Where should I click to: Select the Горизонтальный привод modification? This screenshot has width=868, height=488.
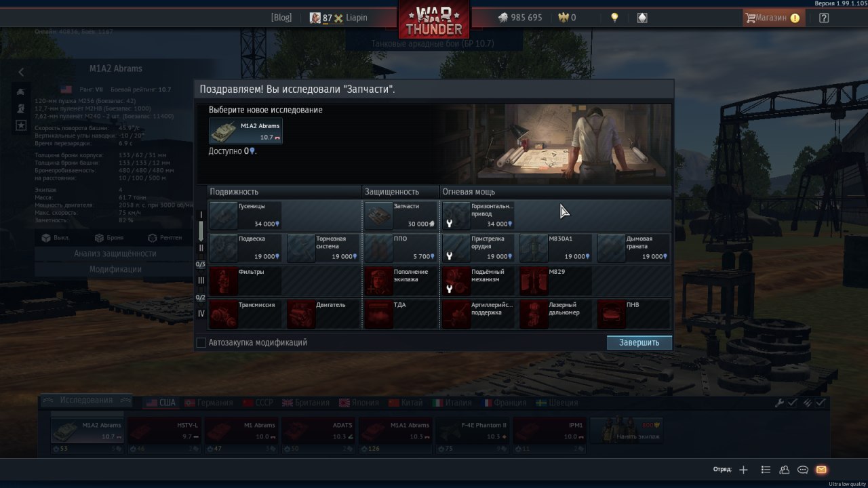click(478, 215)
